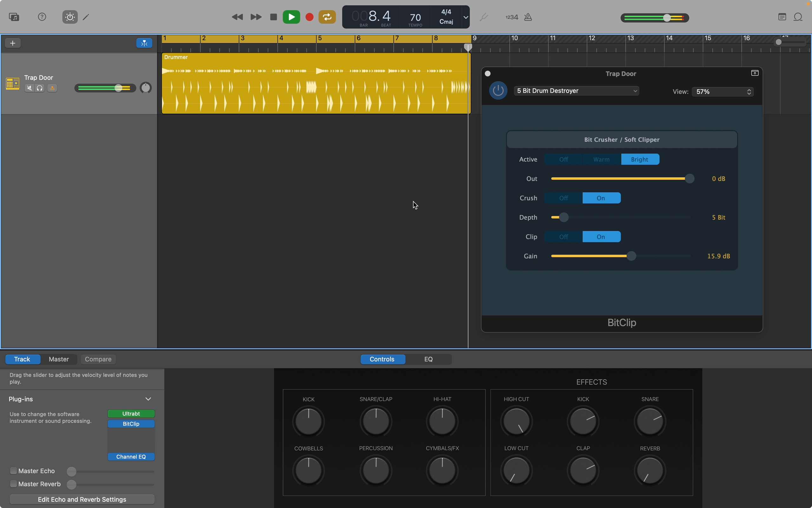This screenshot has height=508, width=812.
Task: Close the BitClip plug-in window
Action: [488, 74]
